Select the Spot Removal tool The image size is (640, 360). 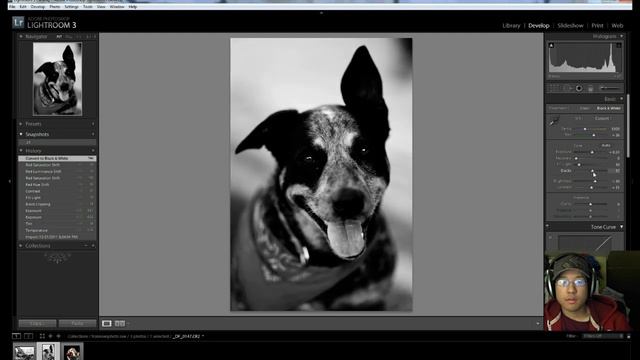coord(567,88)
